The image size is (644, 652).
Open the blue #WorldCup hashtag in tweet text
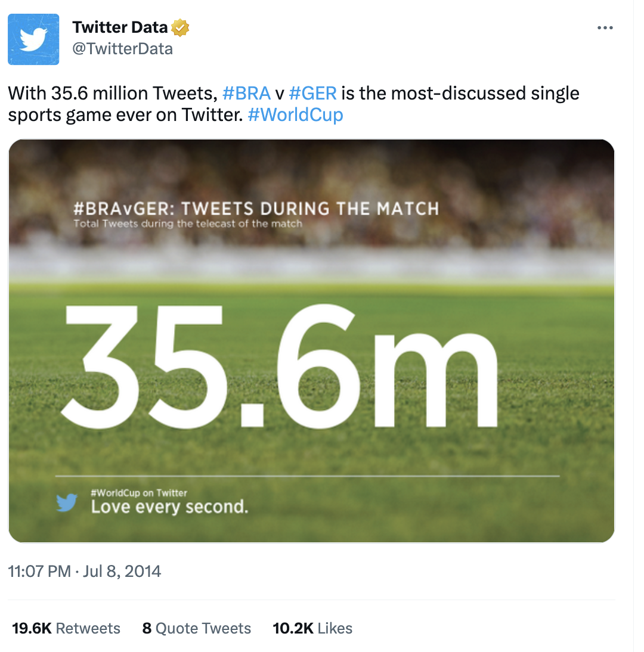[295, 114]
